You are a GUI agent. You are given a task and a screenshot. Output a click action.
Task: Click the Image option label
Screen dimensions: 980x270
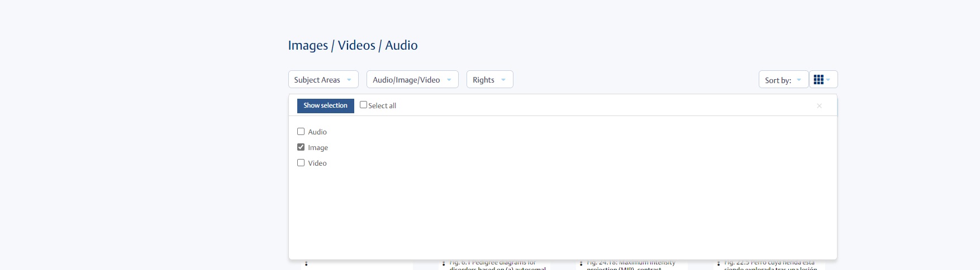coord(318,148)
